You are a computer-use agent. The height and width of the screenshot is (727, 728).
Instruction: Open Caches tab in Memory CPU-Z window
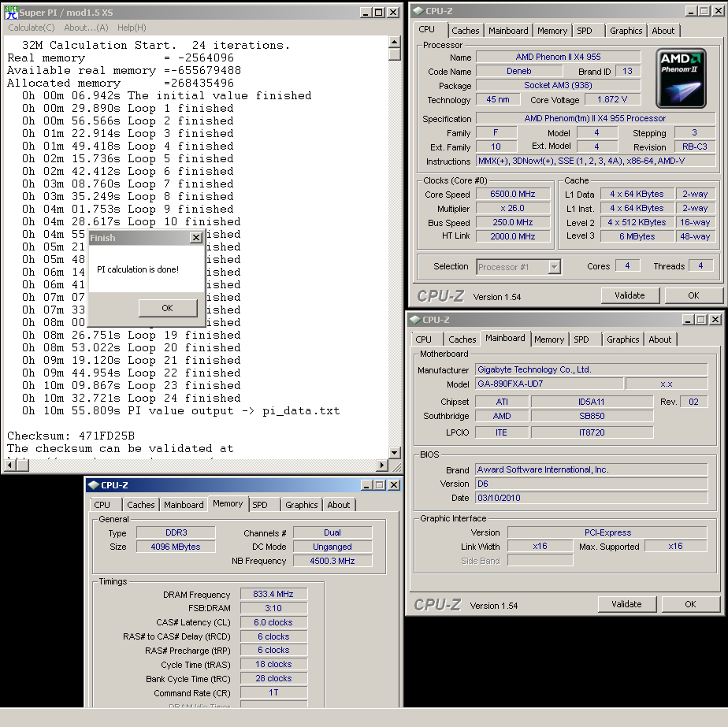coord(141,505)
